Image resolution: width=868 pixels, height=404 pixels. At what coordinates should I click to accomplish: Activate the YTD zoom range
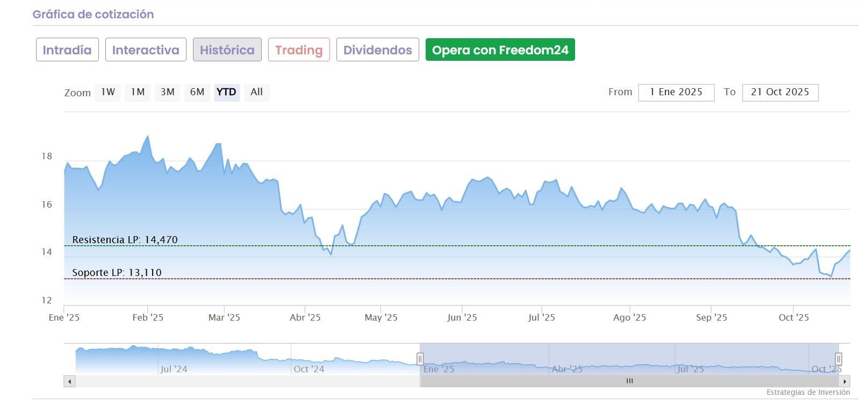click(x=226, y=92)
